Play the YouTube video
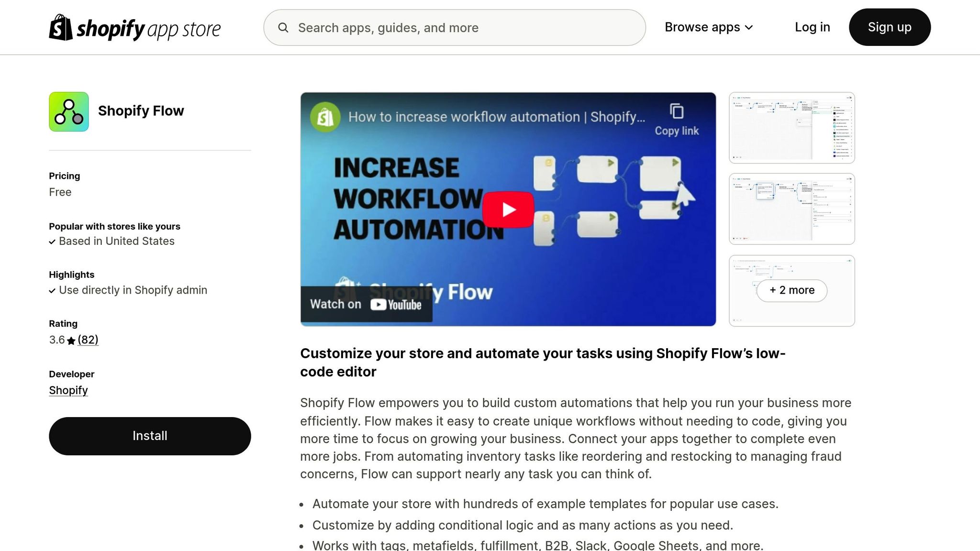Screen dimensions: 980x551 point(508,209)
